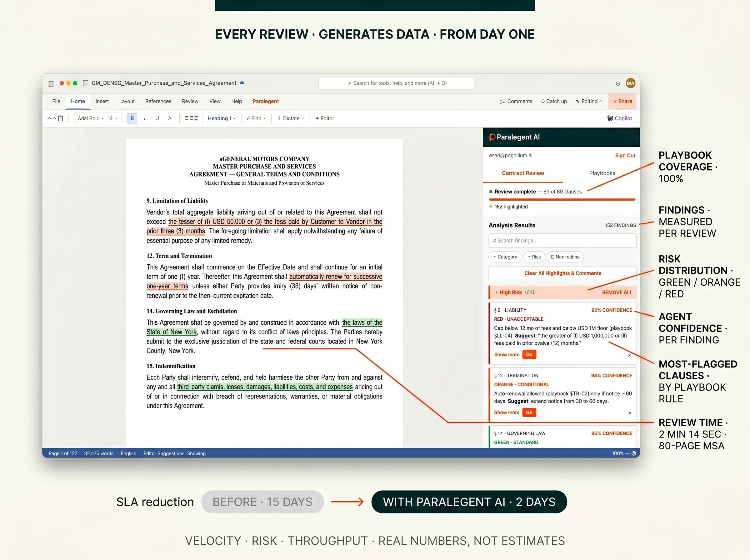The width and height of the screenshot is (750, 560).
Task: Open the Risk filter dropdown
Action: pos(534,257)
